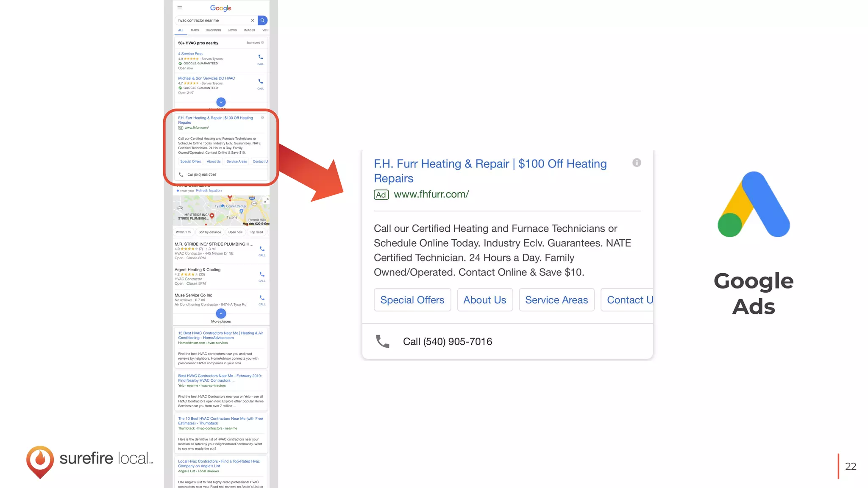This screenshot has height=488, width=868.
Task: Click the enlarged www.fhfurr.com/ URL
Action: 431,194
